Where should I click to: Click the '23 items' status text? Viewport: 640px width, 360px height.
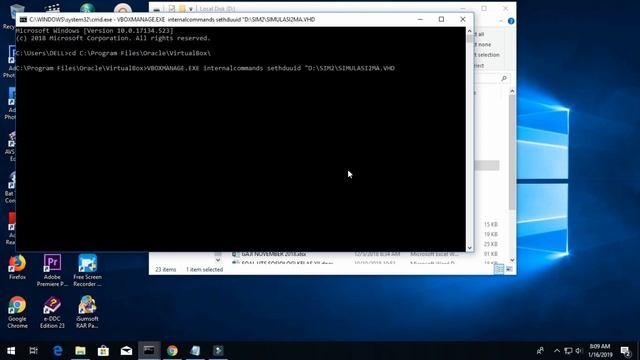pyautogui.click(x=166, y=269)
